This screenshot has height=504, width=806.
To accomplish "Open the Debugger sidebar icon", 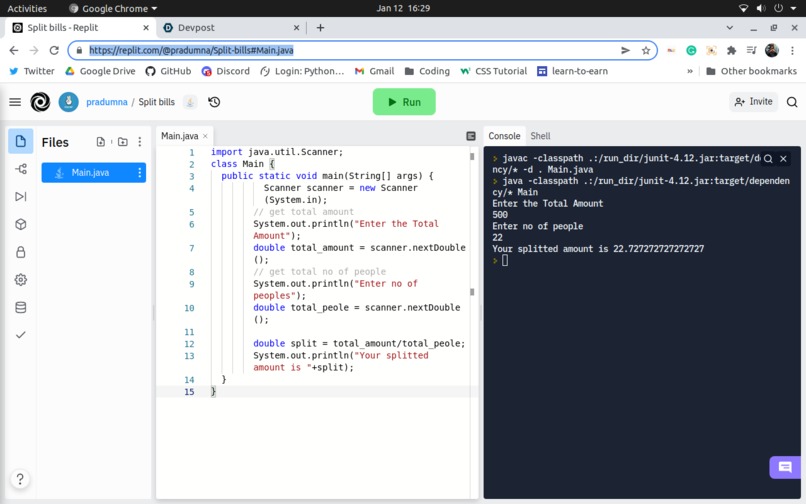I will pos(21,196).
